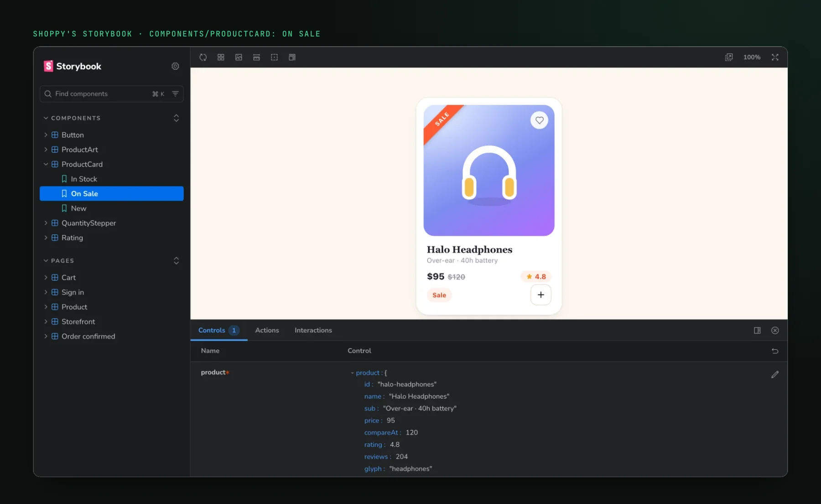The width and height of the screenshot is (821, 504).
Task: Click the remount component icon in toolbar
Action: point(203,57)
